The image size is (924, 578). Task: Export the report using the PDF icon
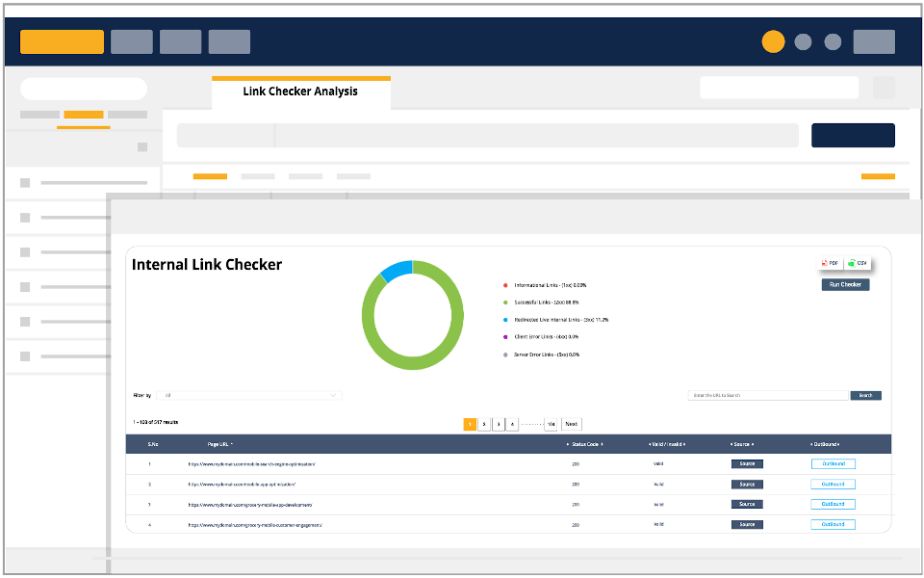point(831,263)
